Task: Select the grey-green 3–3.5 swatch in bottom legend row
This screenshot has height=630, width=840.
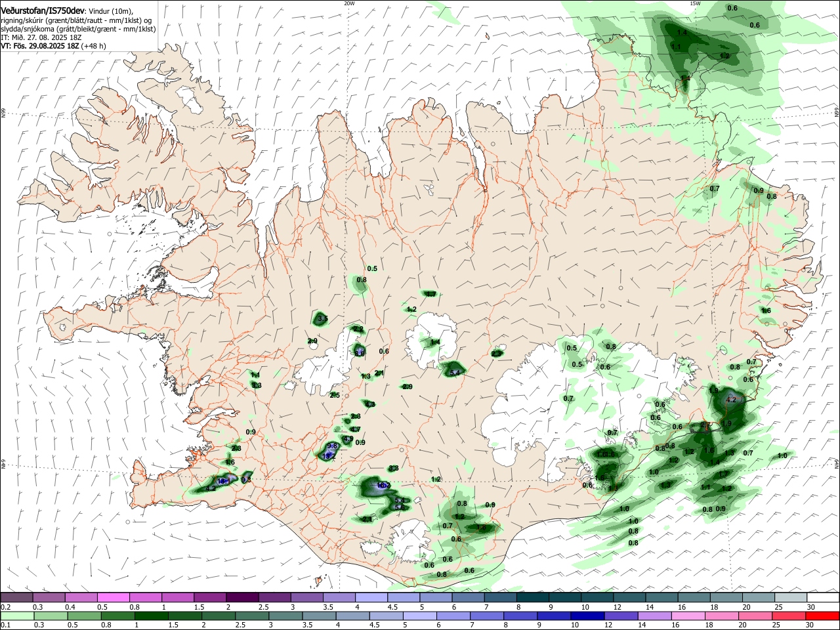Action: pyautogui.click(x=284, y=616)
